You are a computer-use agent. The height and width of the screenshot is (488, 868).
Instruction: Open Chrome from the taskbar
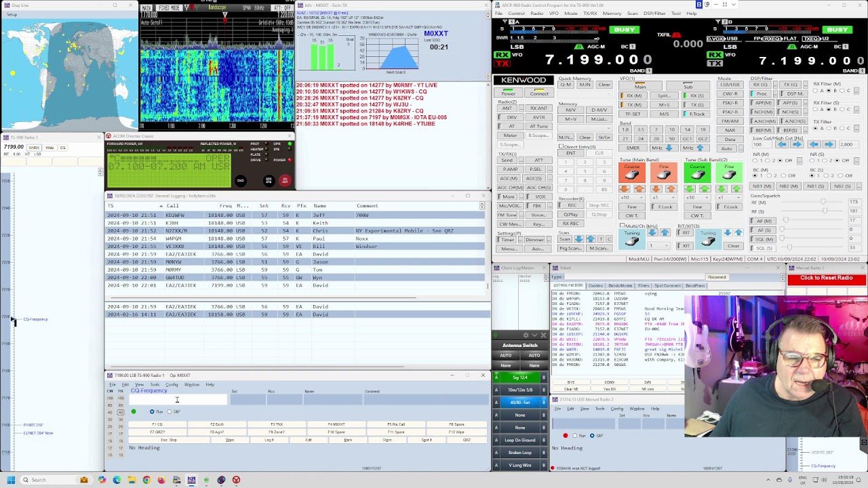coord(146,480)
